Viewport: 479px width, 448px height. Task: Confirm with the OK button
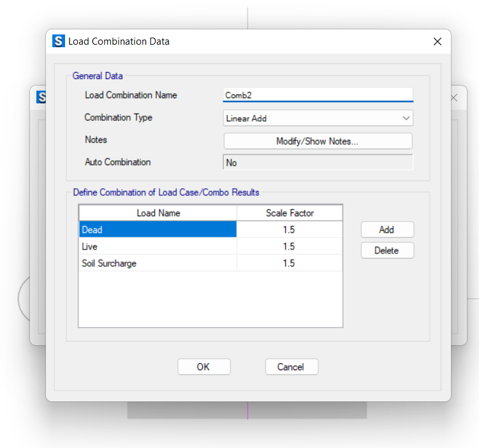203,367
